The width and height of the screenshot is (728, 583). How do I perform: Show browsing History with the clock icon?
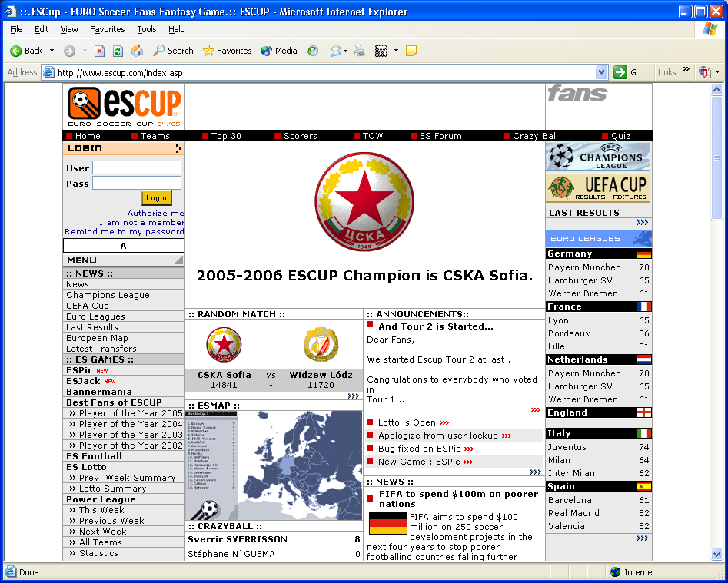tap(312, 51)
